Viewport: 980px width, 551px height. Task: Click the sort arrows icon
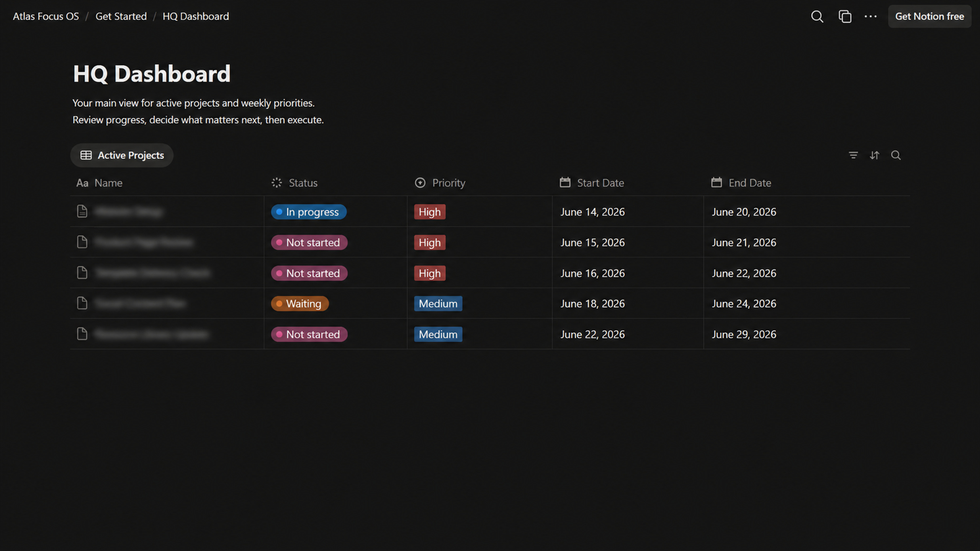tap(874, 155)
